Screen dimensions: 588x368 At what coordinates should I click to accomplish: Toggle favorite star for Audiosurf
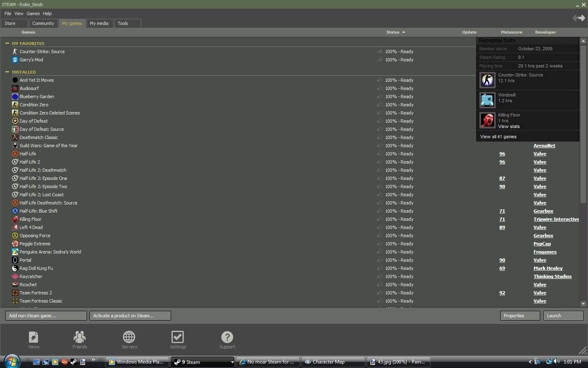380,88
